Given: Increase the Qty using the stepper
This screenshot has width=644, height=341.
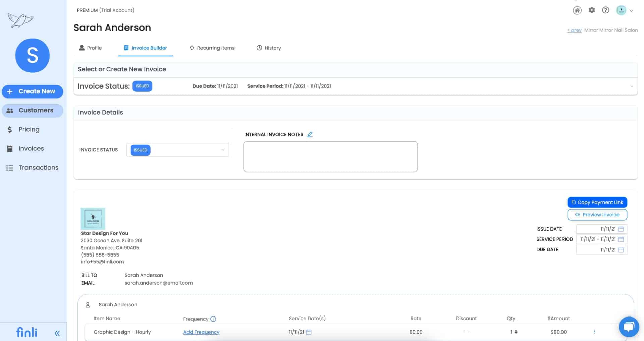Looking at the screenshot, I should click(x=516, y=330).
